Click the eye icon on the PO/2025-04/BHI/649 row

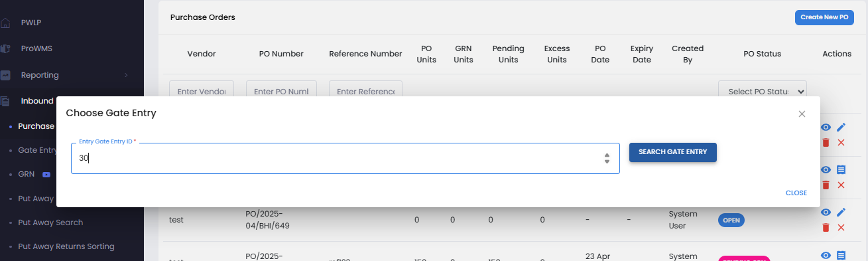click(826, 212)
